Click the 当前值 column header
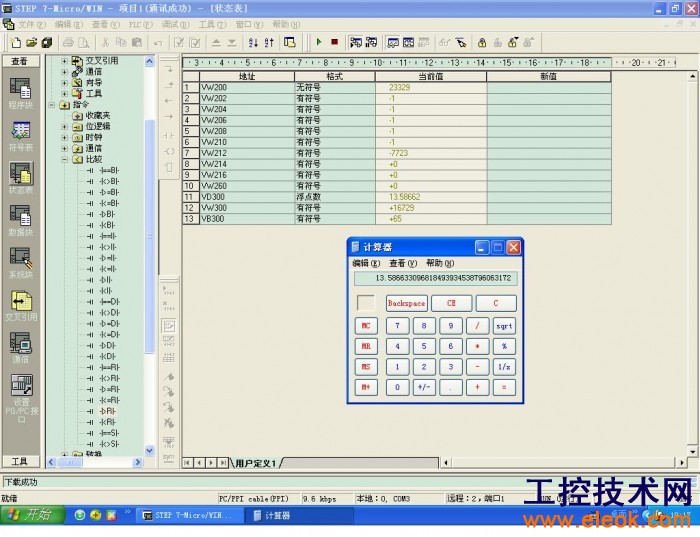 (431, 76)
